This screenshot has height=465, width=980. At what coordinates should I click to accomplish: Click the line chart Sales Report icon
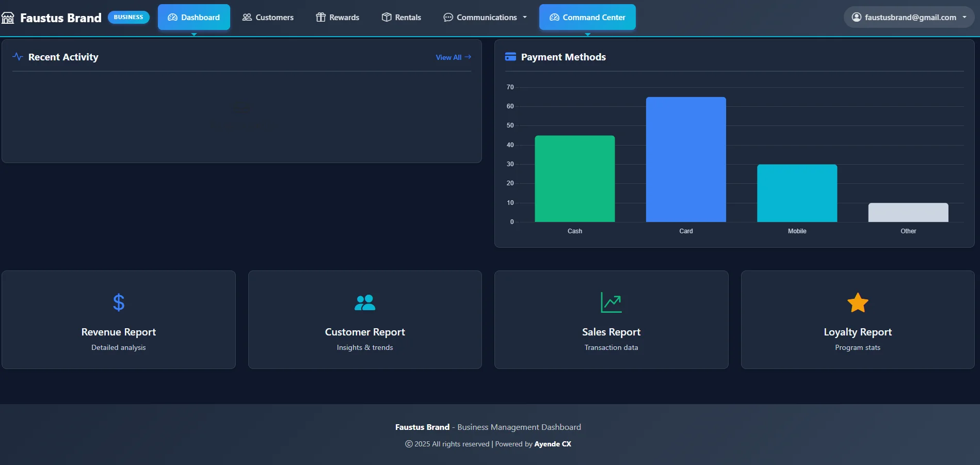pyautogui.click(x=611, y=302)
